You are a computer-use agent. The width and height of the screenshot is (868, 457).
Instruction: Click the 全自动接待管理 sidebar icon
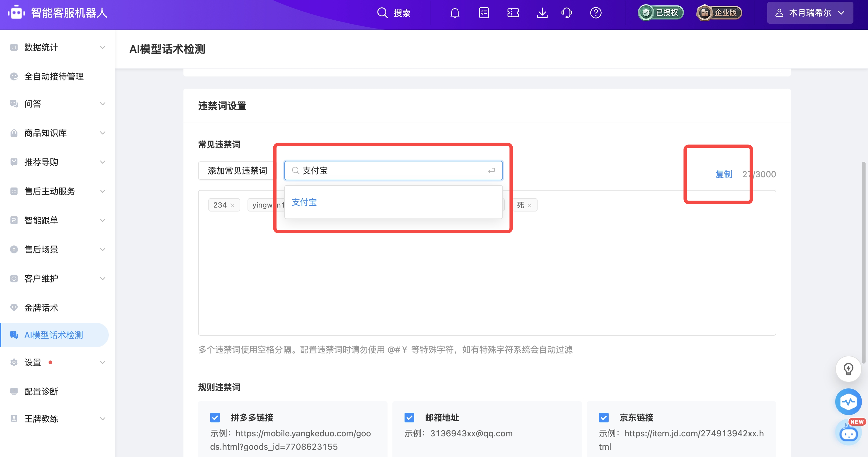[14, 76]
